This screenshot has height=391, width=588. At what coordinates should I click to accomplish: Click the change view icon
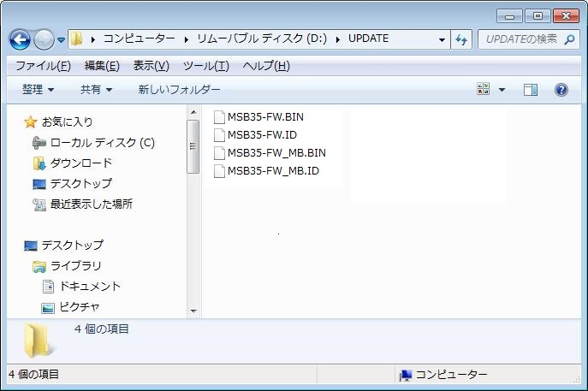[484, 90]
